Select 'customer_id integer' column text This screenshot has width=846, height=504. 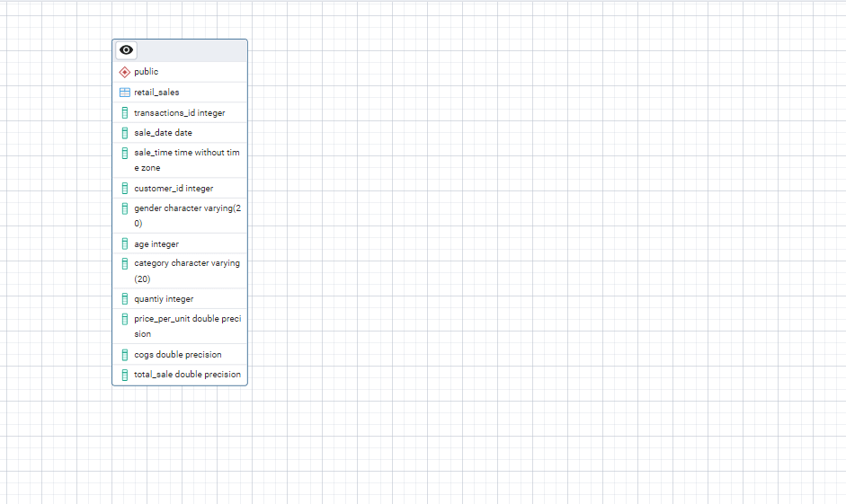[174, 188]
